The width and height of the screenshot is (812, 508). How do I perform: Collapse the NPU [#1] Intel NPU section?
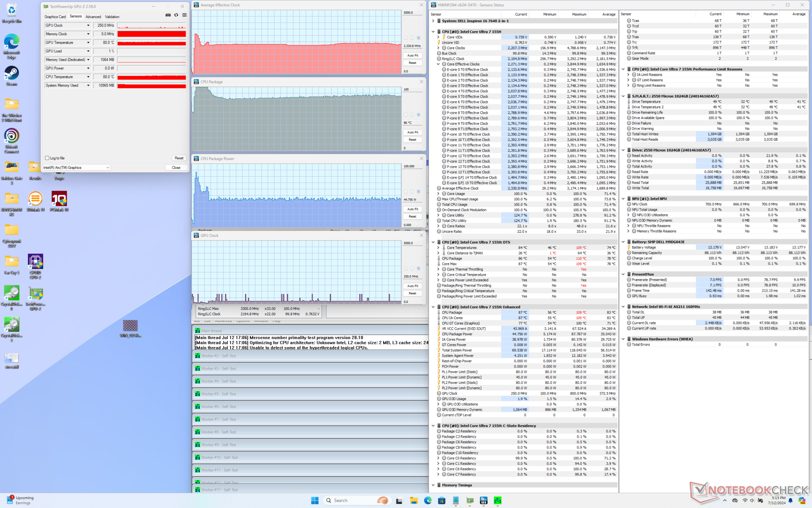623,199
